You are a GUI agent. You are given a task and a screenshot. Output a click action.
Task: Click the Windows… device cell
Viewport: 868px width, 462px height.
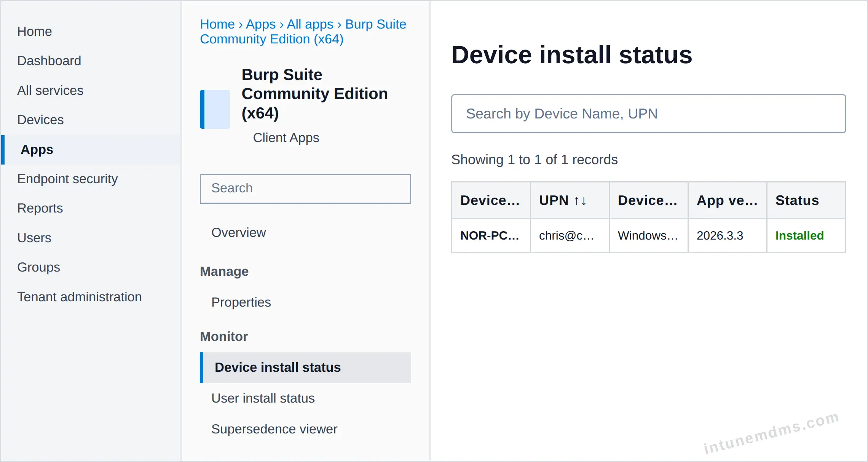point(648,235)
